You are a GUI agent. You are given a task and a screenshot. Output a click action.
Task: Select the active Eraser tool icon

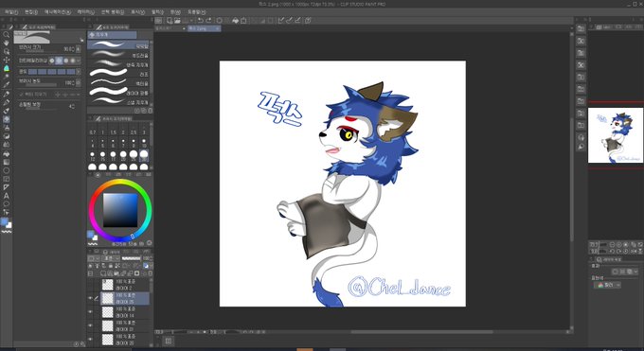[7, 119]
